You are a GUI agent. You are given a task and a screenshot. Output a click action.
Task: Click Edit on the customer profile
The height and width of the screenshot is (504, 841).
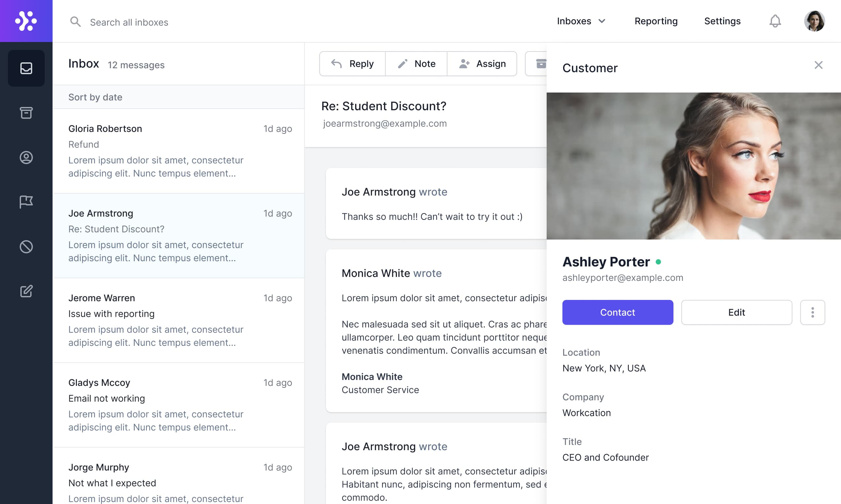[x=737, y=312]
